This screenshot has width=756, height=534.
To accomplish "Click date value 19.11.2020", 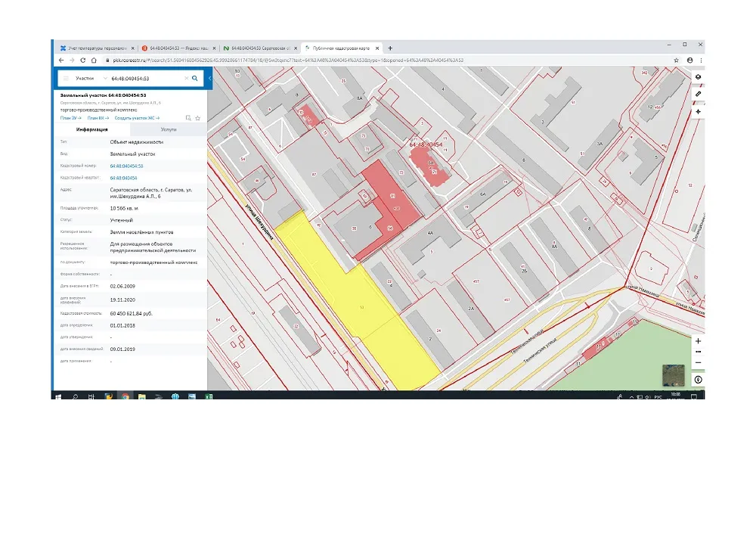I will (122, 300).
